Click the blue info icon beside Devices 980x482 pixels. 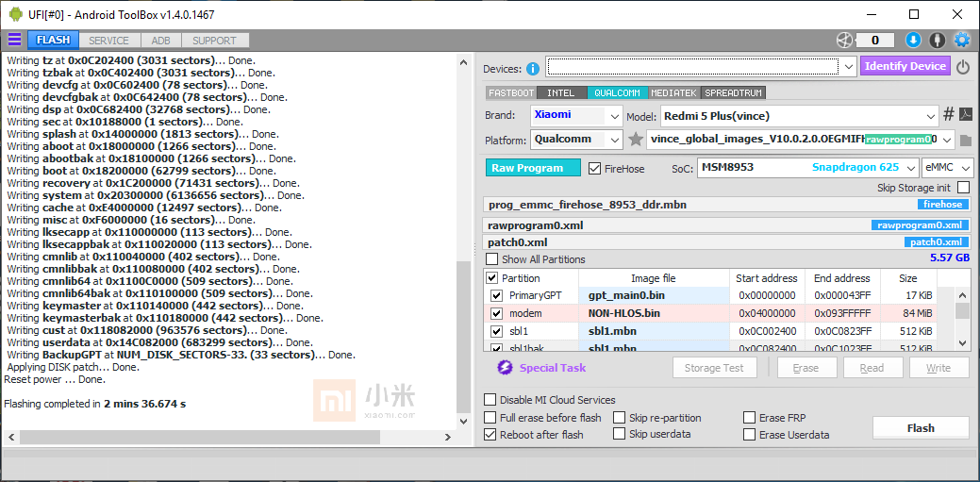point(533,68)
